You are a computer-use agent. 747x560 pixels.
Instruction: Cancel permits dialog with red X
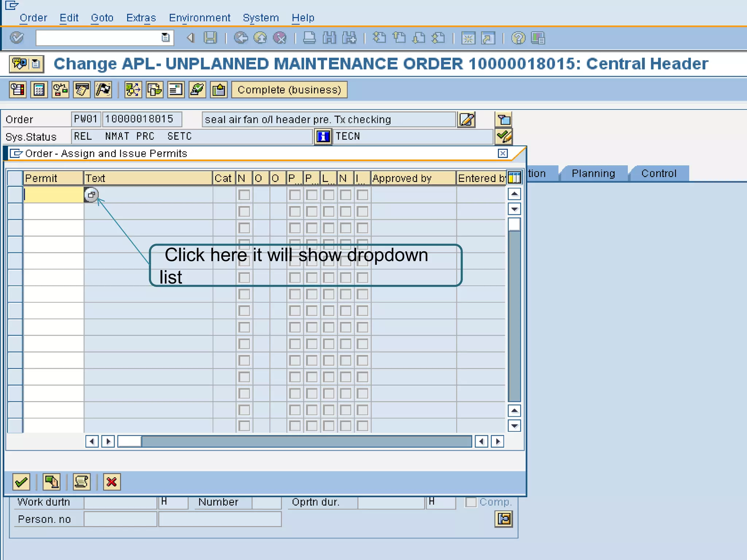[112, 482]
